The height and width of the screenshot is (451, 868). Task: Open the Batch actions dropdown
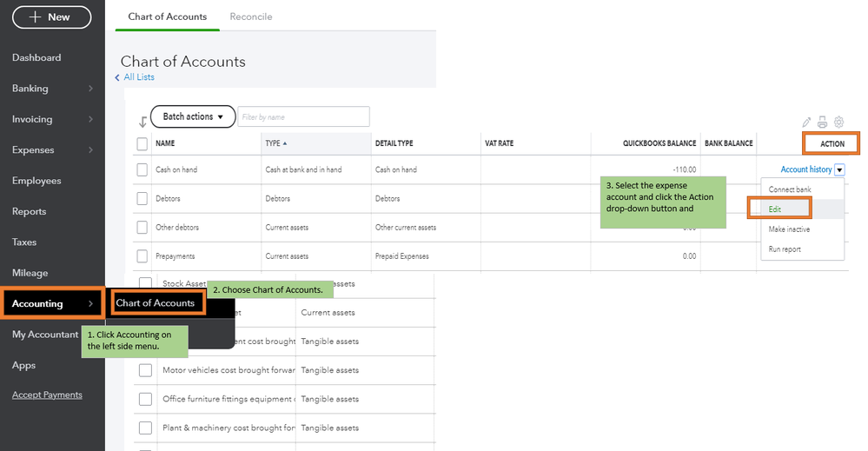193,116
